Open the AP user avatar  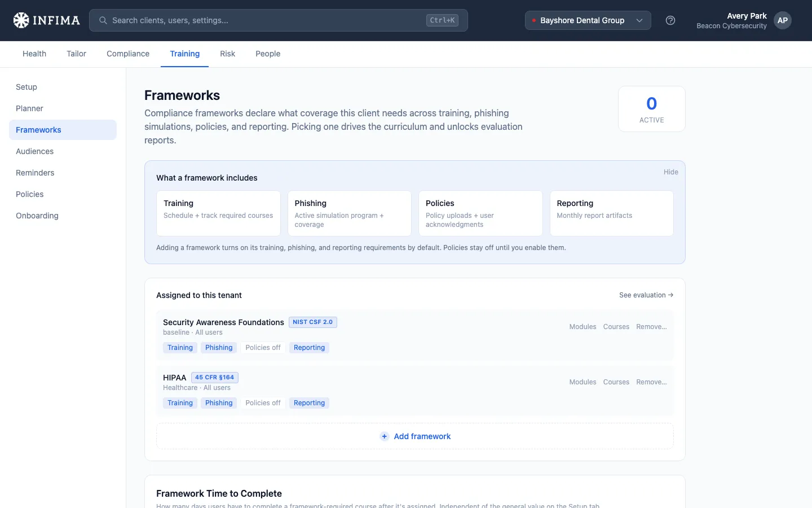click(x=783, y=20)
